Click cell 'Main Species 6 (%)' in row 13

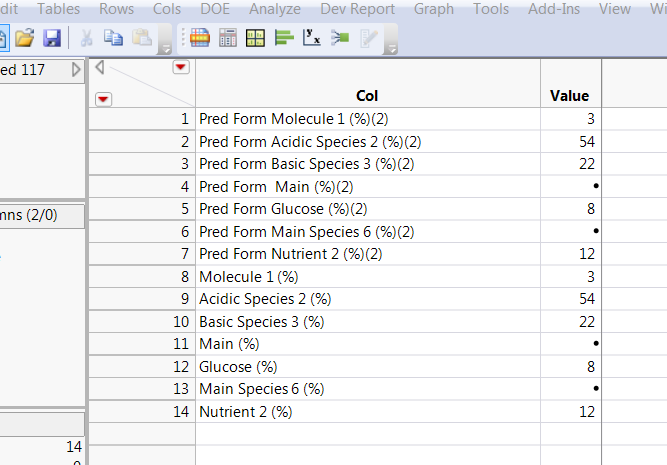[368, 389]
